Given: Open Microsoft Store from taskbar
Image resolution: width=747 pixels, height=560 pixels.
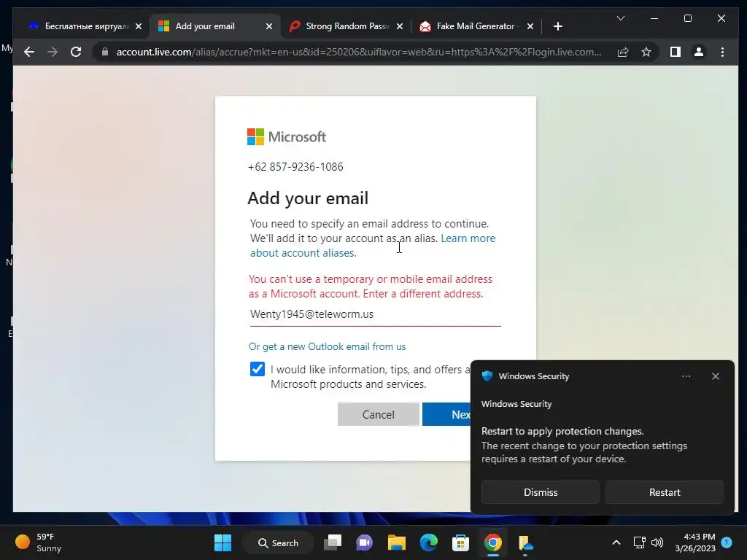Looking at the screenshot, I should [x=461, y=542].
